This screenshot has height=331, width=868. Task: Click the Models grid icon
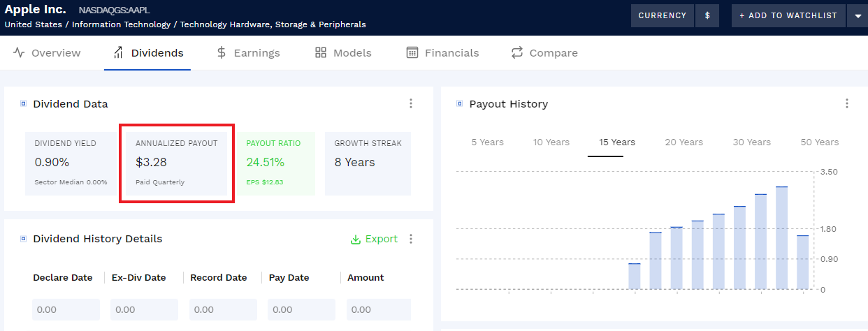click(321, 53)
